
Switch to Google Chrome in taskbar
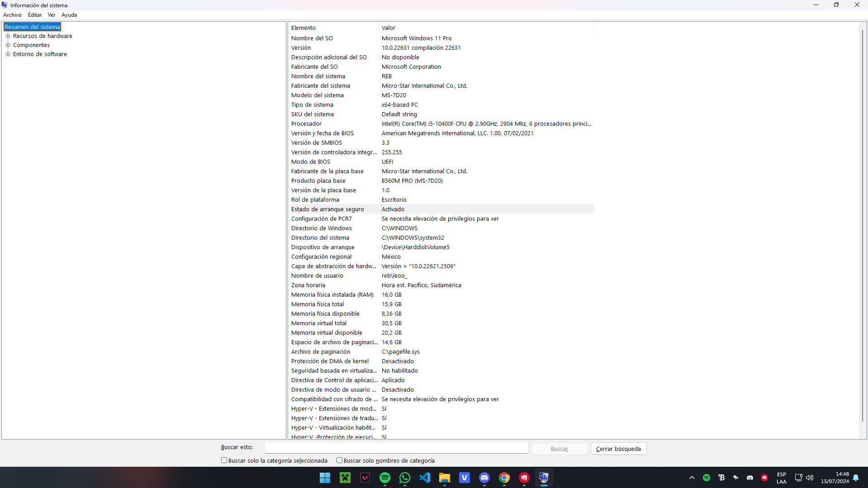tap(504, 478)
